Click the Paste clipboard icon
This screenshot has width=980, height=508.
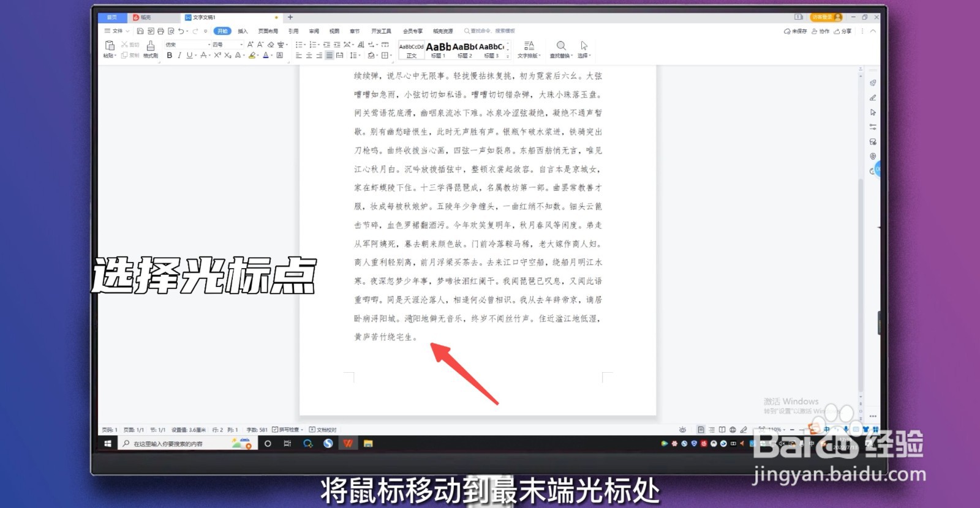tap(110, 45)
